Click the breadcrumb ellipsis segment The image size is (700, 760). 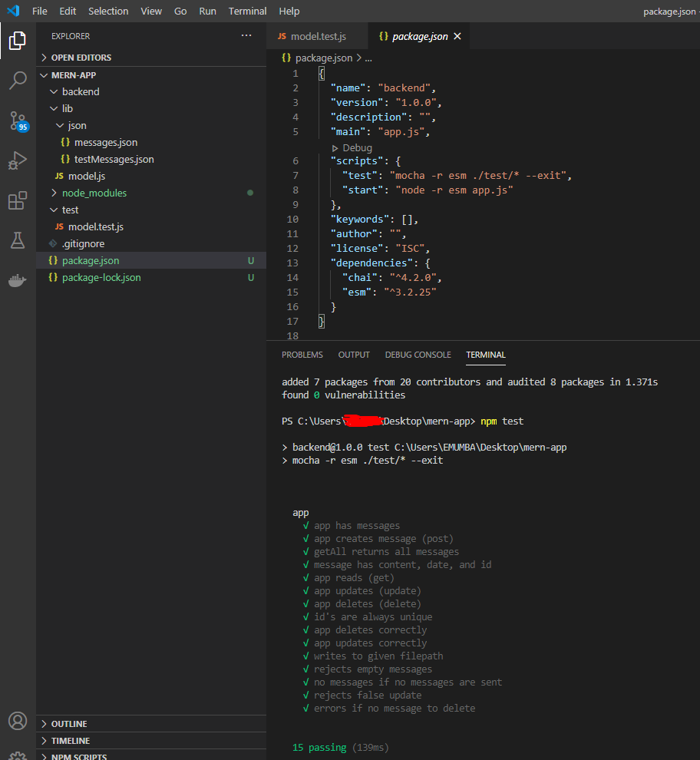[x=368, y=58]
